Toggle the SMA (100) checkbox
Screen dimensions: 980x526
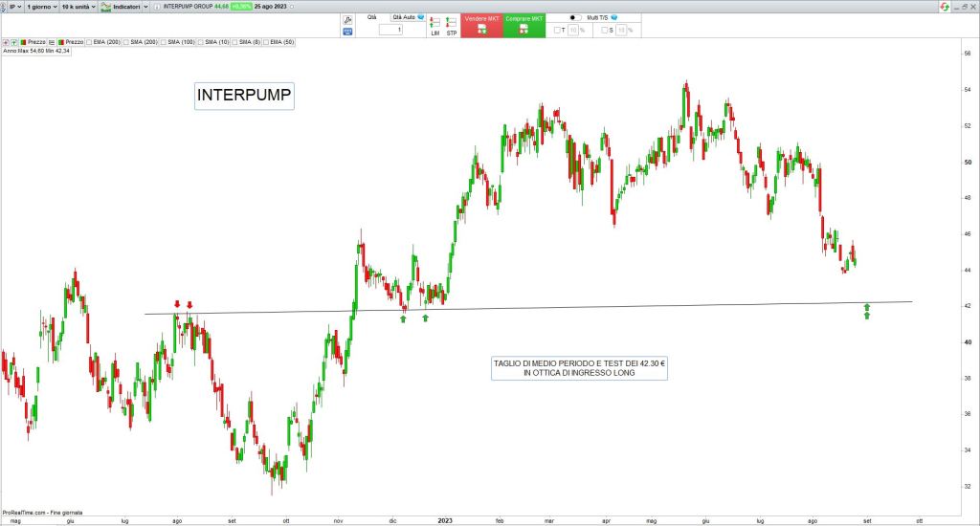coord(164,42)
